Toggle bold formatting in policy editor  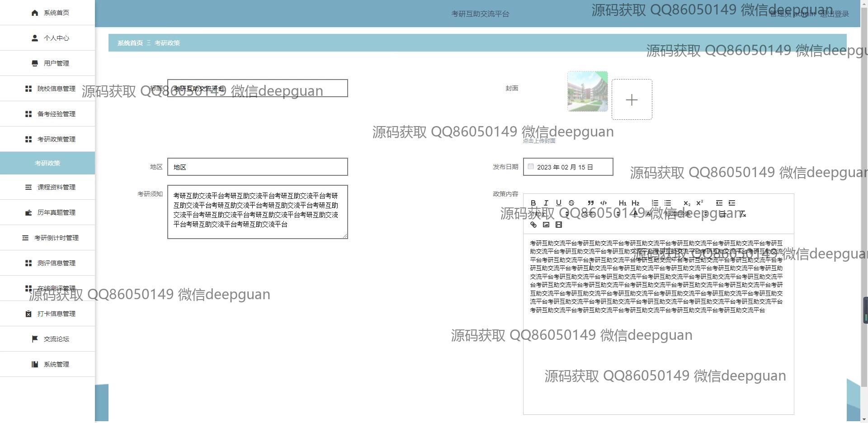[533, 203]
